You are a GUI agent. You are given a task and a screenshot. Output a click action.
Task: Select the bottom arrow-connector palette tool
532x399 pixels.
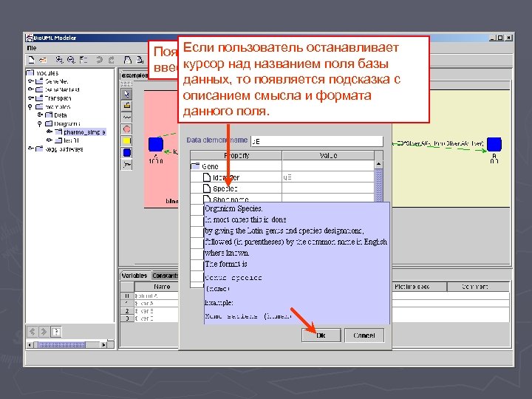pos(126,164)
